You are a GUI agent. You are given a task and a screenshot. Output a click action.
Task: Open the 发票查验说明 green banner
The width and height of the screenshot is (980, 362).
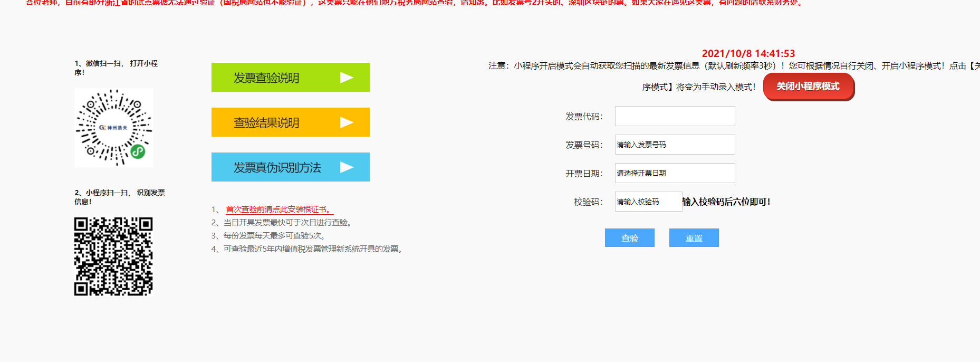coord(290,77)
